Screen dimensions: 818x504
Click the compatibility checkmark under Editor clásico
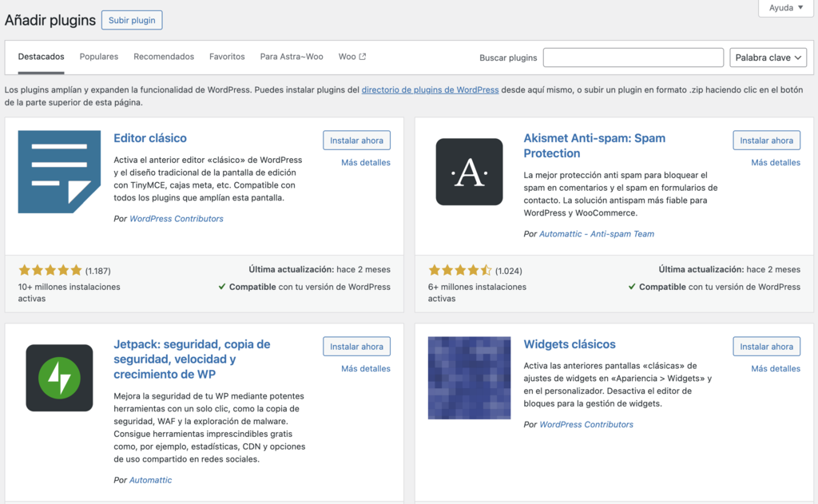click(x=223, y=285)
